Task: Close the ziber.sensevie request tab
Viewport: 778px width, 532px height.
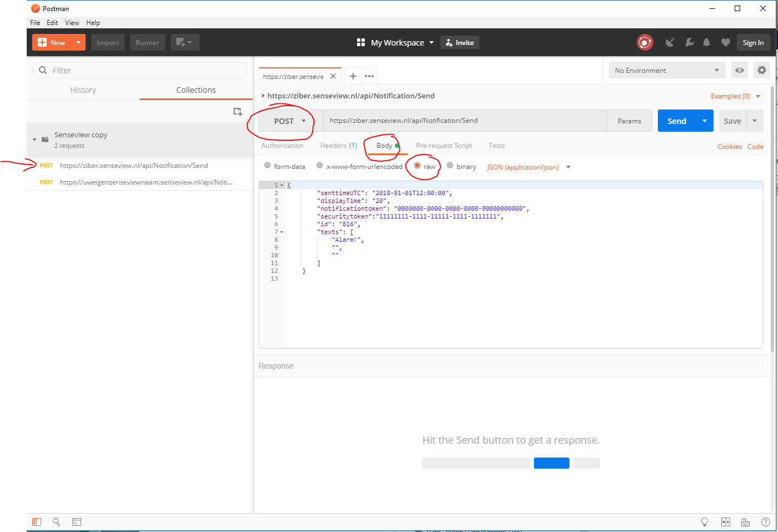Action: click(x=333, y=76)
